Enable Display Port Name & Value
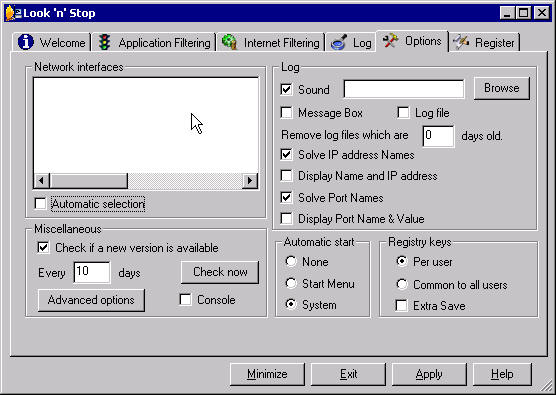 286,219
